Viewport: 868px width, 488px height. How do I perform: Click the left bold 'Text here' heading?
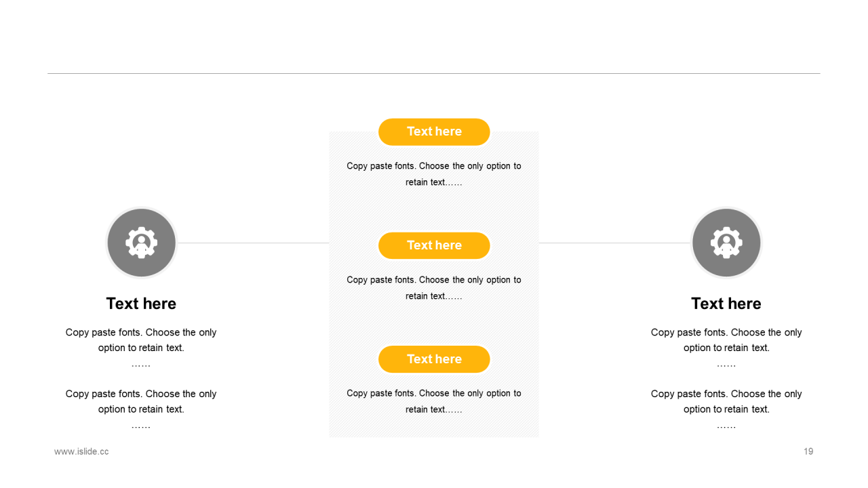point(141,304)
